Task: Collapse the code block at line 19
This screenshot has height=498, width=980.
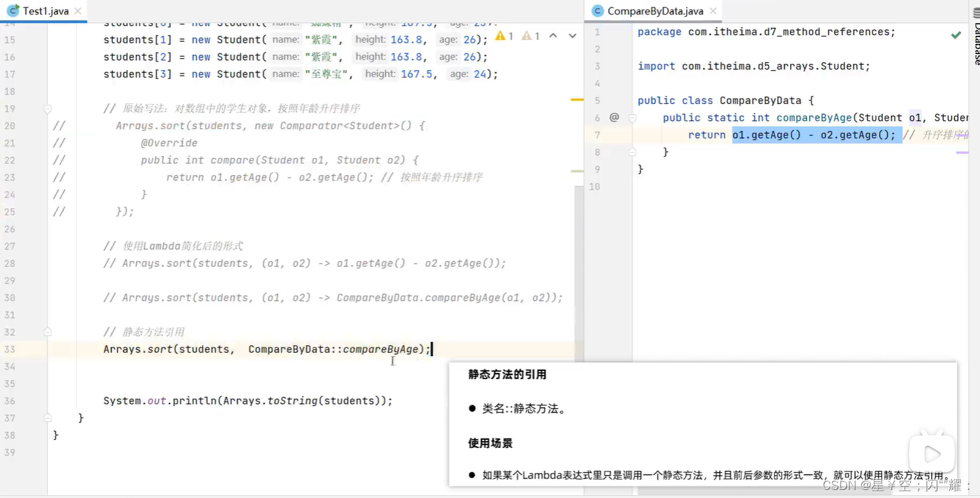Action: point(47,108)
